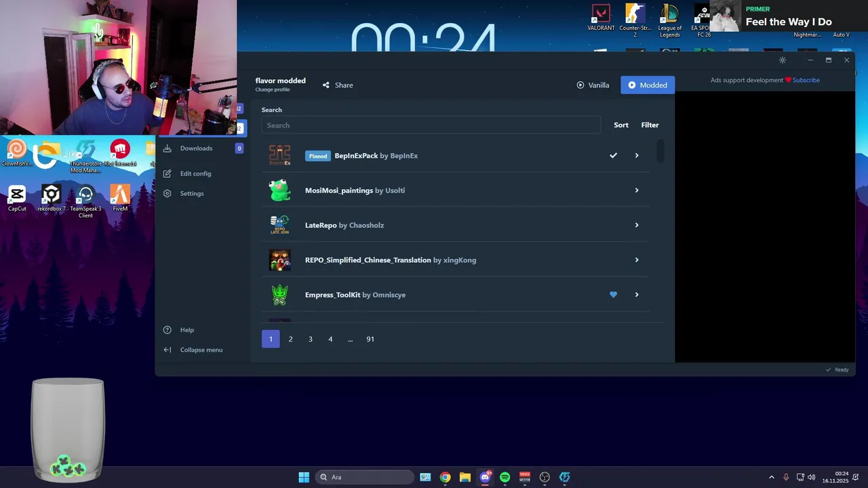This screenshot has width=868, height=488.
Task: Open Settings in the mod manager sidebar
Action: [x=192, y=194]
